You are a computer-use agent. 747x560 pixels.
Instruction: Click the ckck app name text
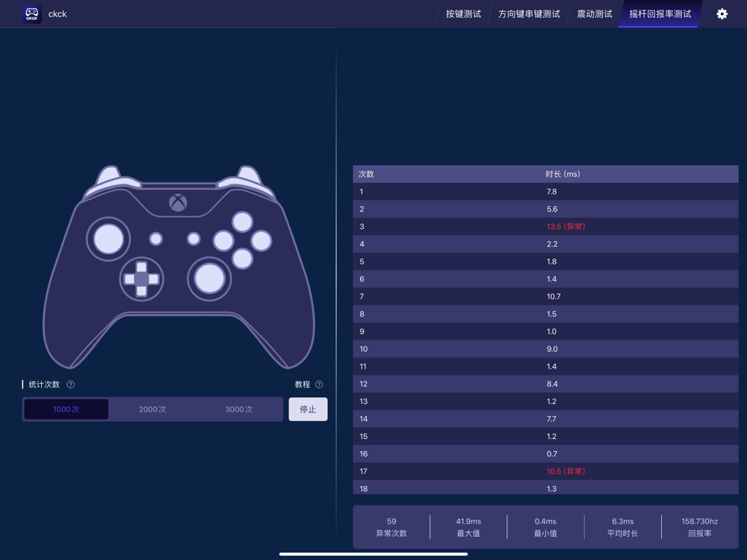click(58, 13)
